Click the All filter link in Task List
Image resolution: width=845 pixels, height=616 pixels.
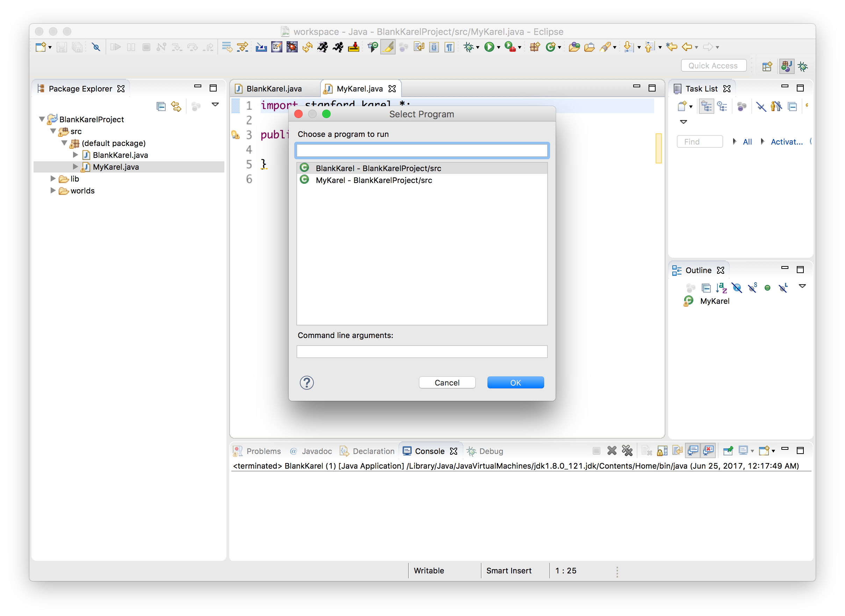747,142
